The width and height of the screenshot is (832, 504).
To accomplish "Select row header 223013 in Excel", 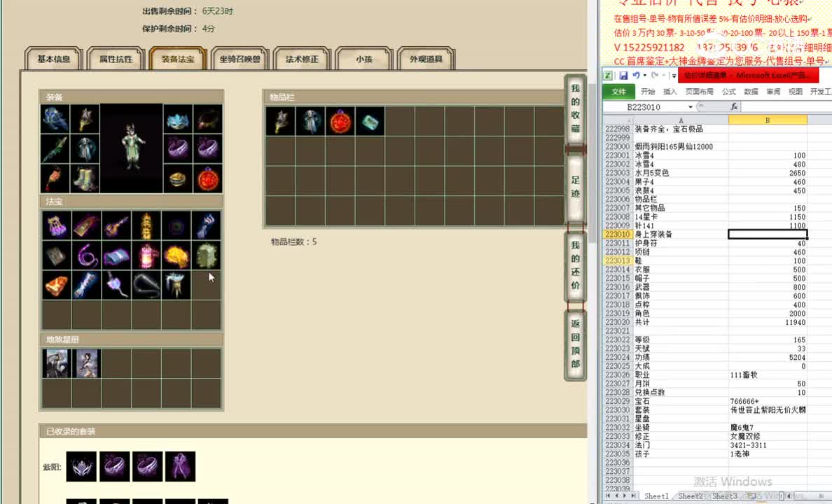I will 618,260.
